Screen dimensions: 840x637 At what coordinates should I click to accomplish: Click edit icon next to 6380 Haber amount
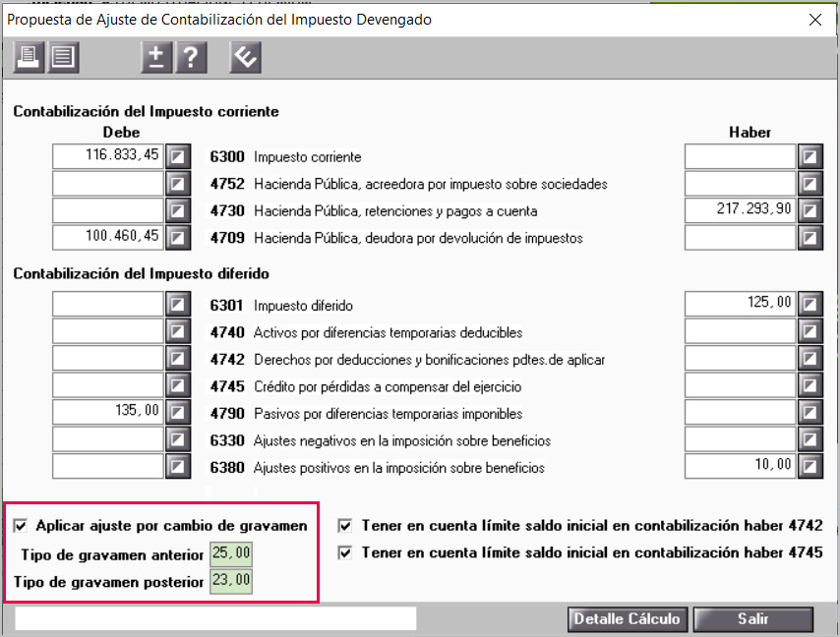[810, 466]
